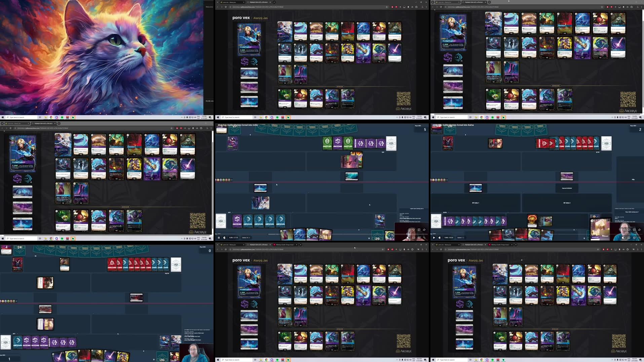Open the video settings gear icon
The width and height of the screenshot is (644, 362).
click(x=419, y=237)
